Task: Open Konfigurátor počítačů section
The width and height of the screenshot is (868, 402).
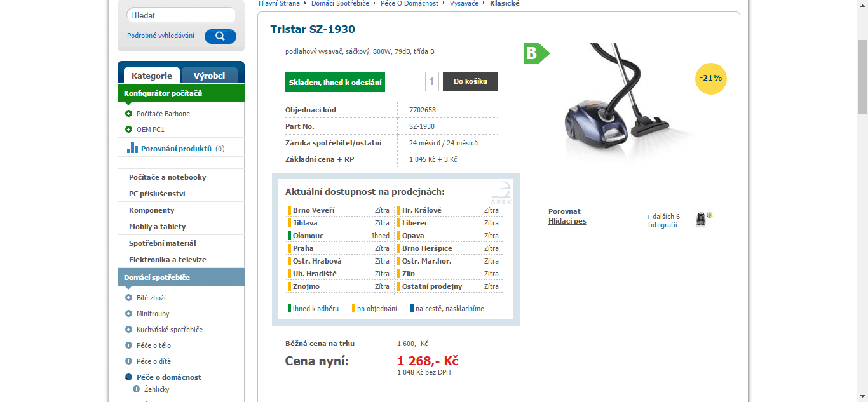Action: coord(181,93)
